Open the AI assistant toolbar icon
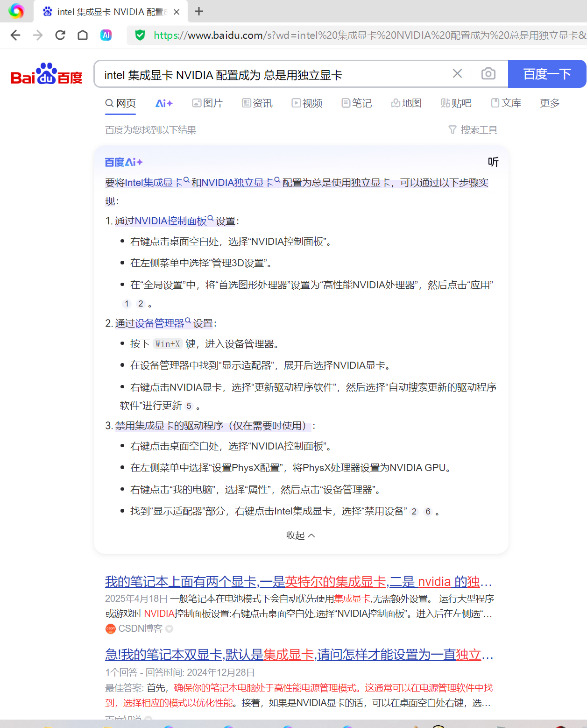 point(106,35)
